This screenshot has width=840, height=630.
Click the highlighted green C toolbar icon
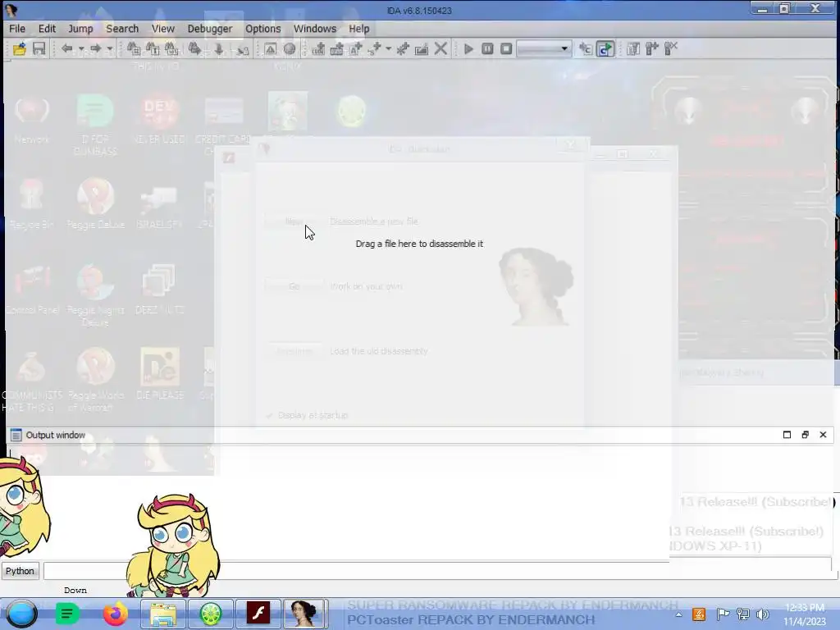point(605,49)
